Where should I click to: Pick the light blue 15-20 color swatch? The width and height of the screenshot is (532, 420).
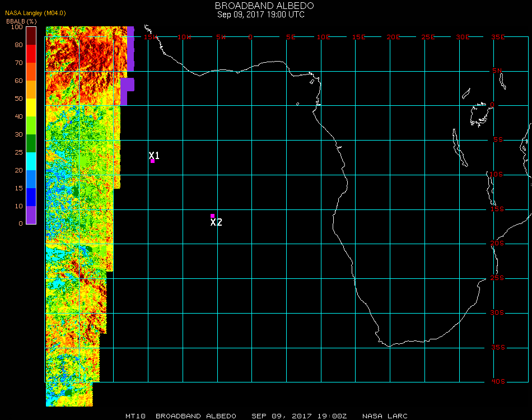(31, 179)
